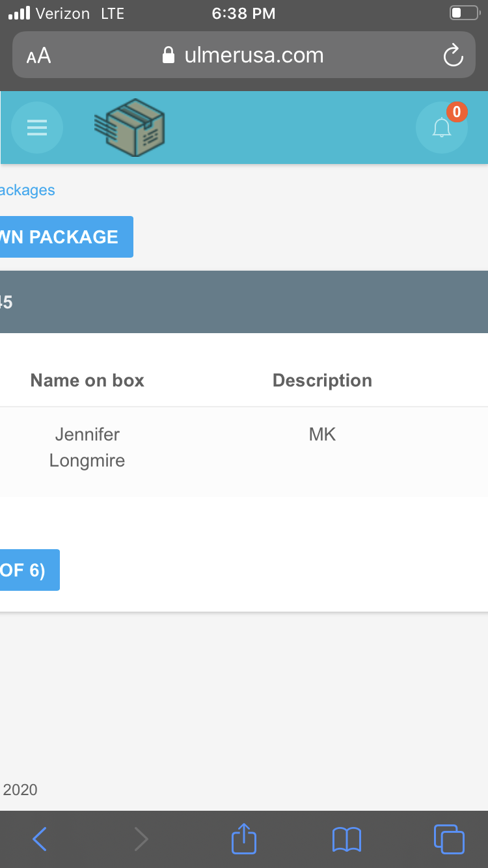Image resolution: width=488 pixels, height=868 pixels.
Task: Tap the package box logo
Action: [129, 128]
